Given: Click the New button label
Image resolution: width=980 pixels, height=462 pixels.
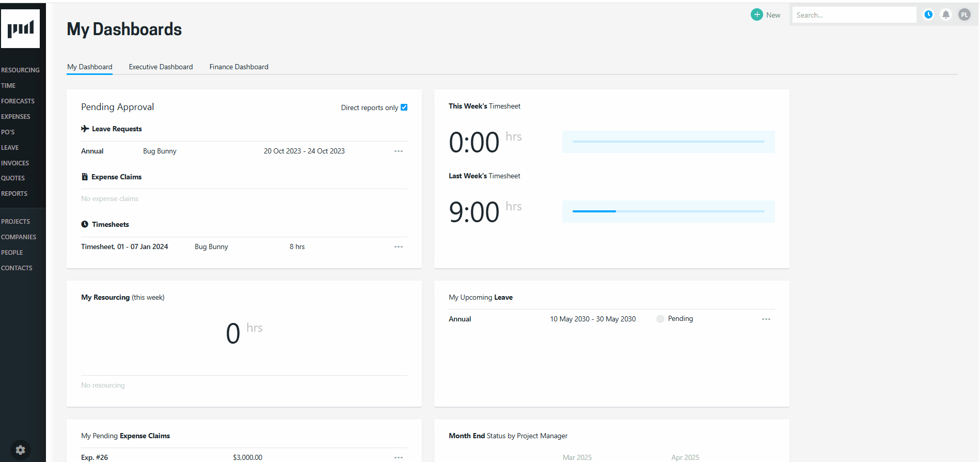Looking at the screenshot, I should [x=773, y=15].
